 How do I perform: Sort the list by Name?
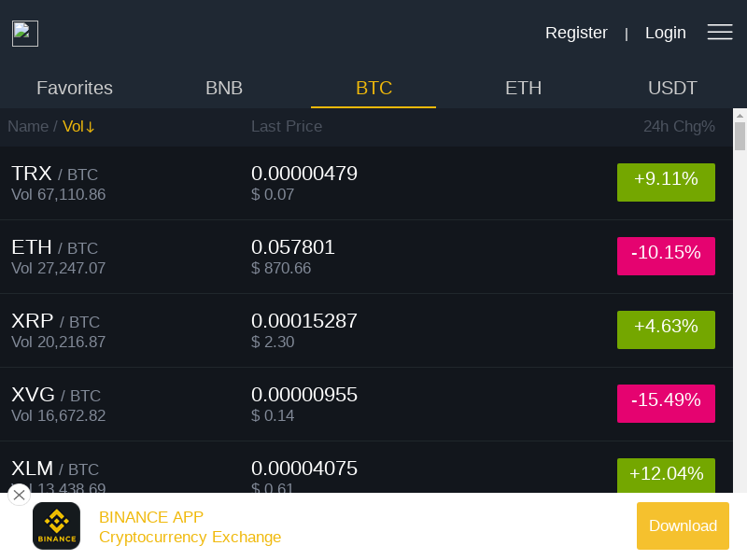[28, 127]
